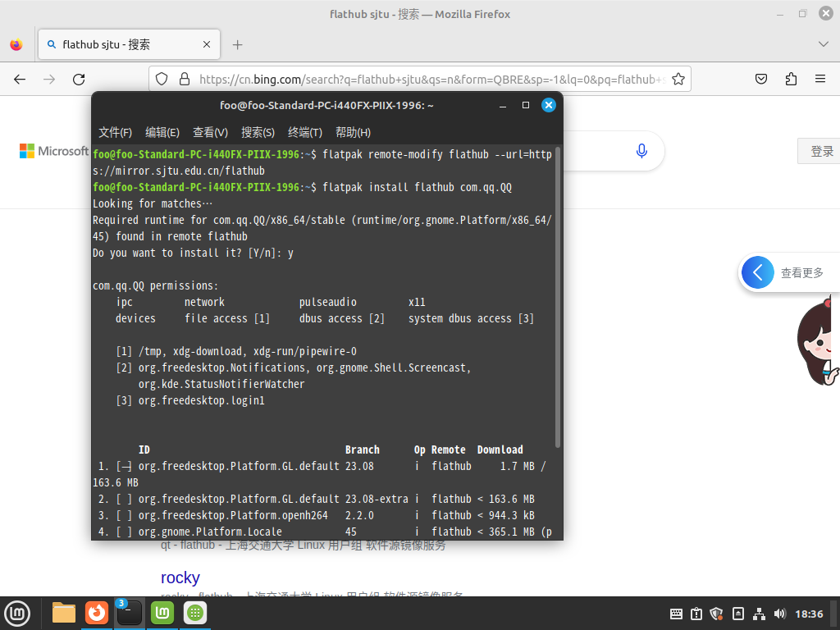This screenshot has width=840, height=630.
Task: Click the 登录 sign-in button
Action: click(x=820, y=151)
